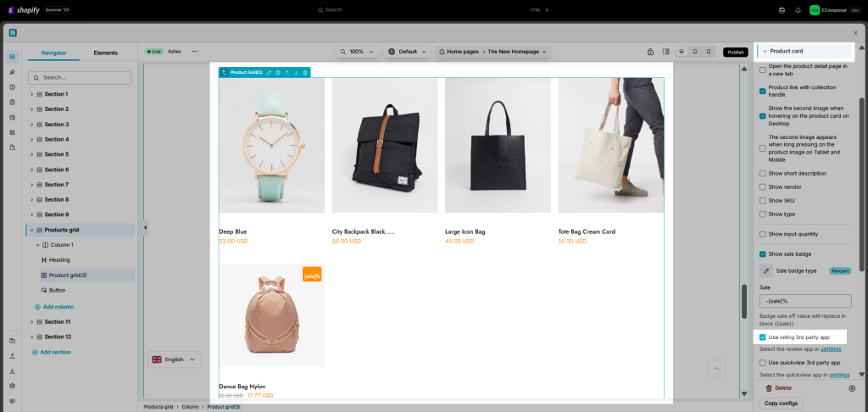Select Product grid(3) in the navigator tree
The height and width of the screenshot is (412, 868).
68,275
